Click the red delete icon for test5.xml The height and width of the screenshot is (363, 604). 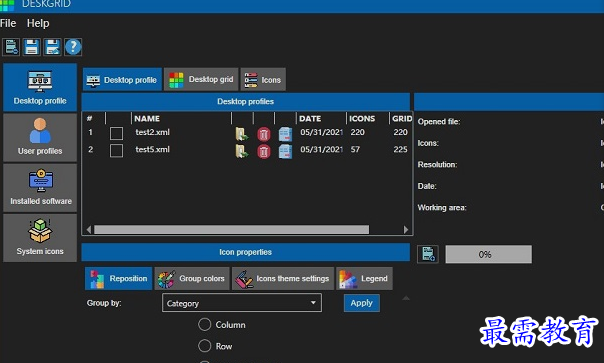[264, 151]
